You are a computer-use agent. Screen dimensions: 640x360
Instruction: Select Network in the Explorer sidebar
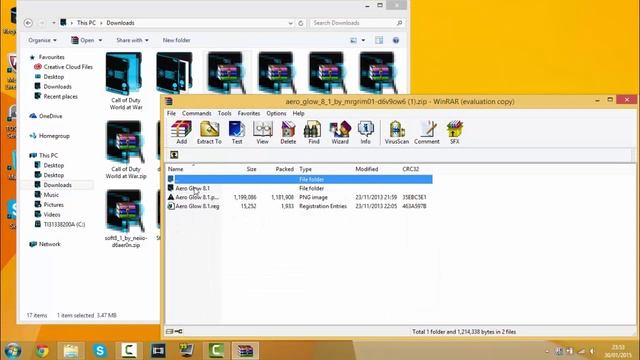click(x=45, y=244)
